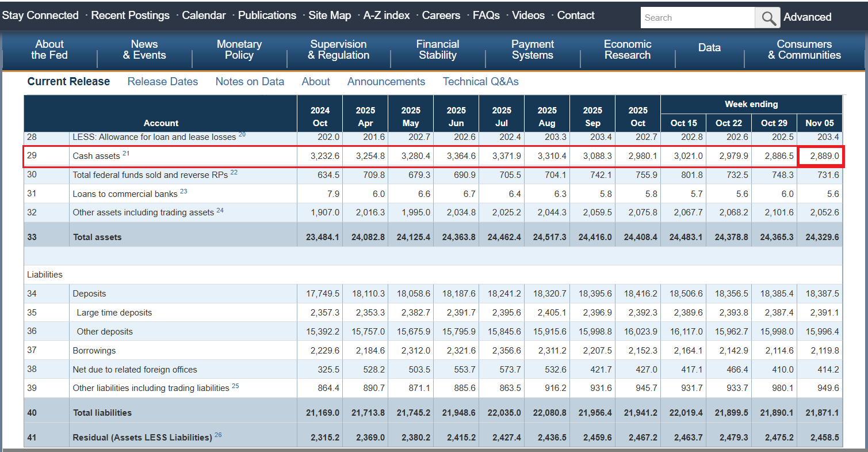This screenshot has width=868, height=452.
Task: Select the Total assets row label
Action: pyautogui.click(x=97, y=237)
